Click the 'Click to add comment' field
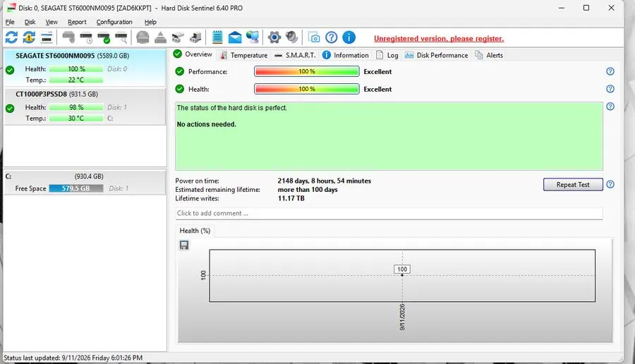 (x=389, y=213)
